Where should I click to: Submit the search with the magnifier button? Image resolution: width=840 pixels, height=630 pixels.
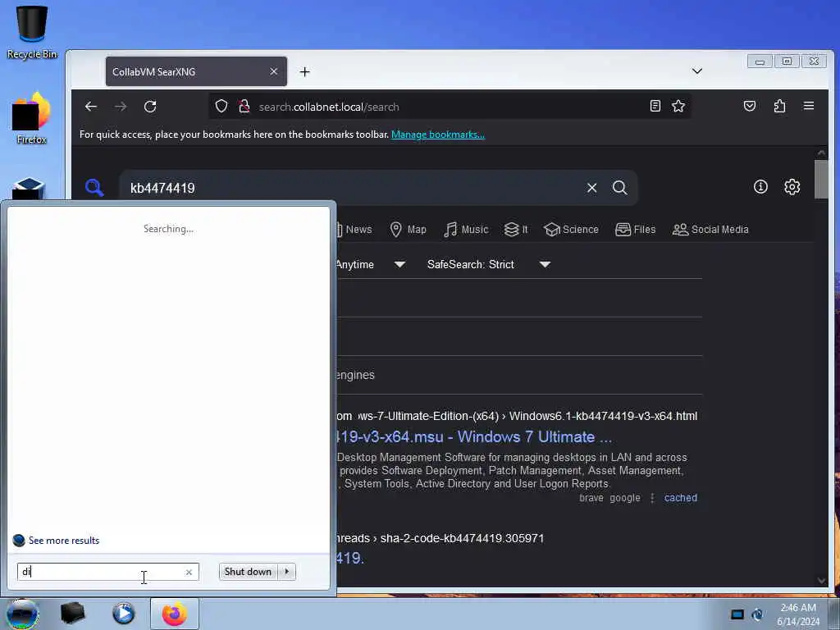pyautogui.click(x=620, y=188)
